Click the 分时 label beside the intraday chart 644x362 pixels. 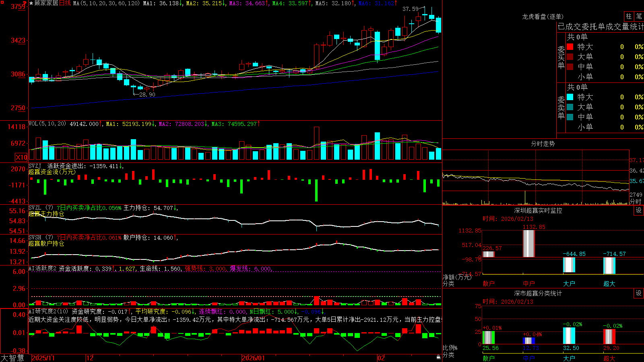(636, 202)
